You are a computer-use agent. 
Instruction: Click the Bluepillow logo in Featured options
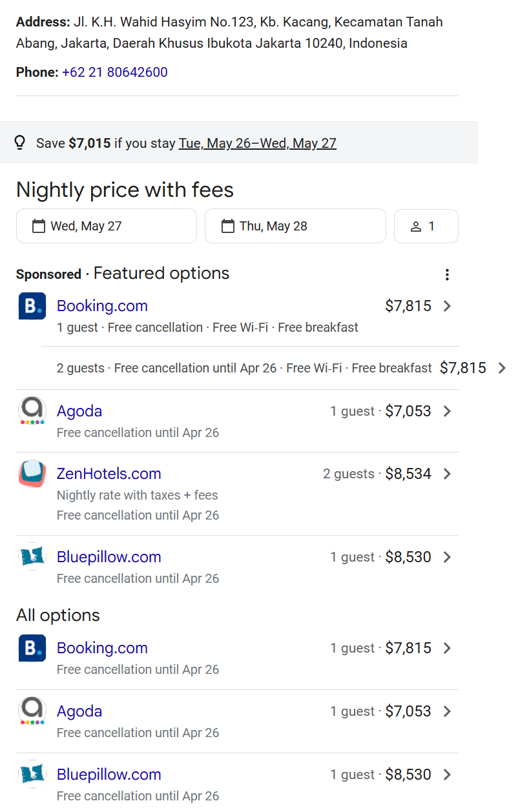(32, 557)
